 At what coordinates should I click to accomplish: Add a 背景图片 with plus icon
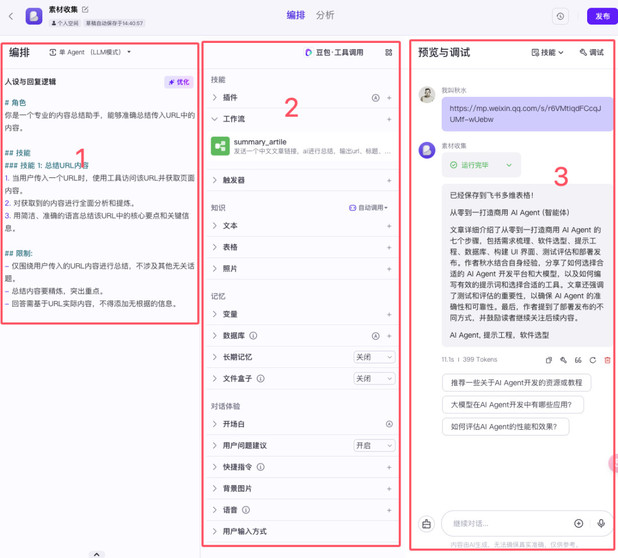[389, 489]
